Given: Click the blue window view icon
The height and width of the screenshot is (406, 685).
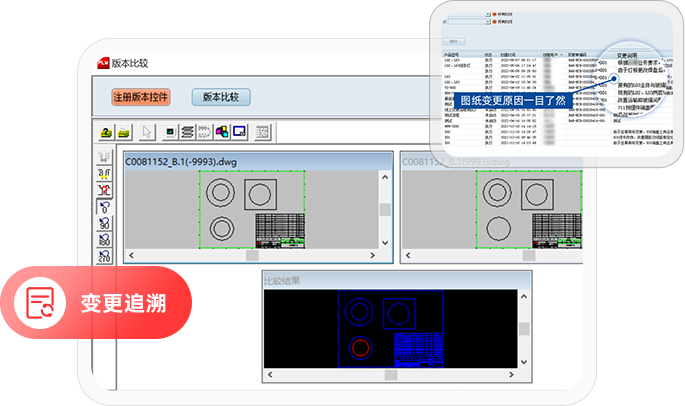Looking at the screenshot, I should (239, 132).
